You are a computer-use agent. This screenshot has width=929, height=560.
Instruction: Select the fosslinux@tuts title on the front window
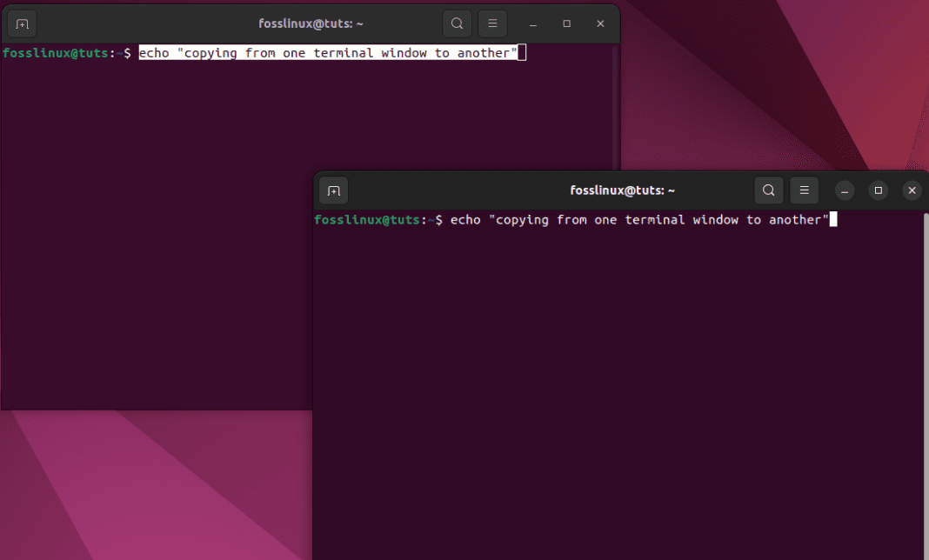(x=623, y=190)
